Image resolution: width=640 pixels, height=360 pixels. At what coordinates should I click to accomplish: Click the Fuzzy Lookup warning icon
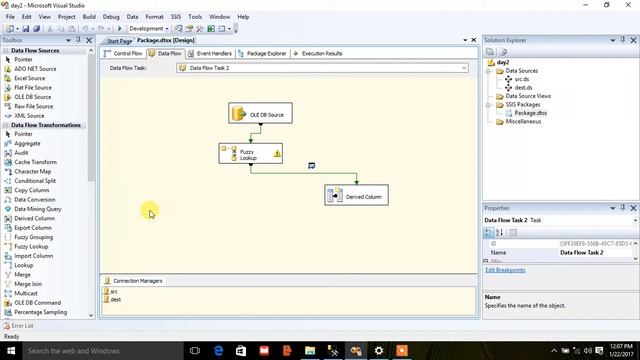click(277, 154)
